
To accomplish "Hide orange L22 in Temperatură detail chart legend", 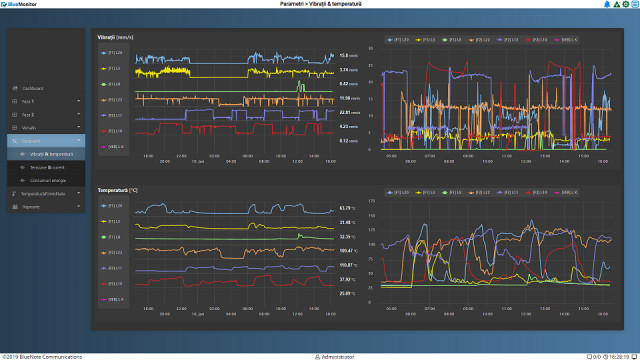I will (x=479, y=192).
